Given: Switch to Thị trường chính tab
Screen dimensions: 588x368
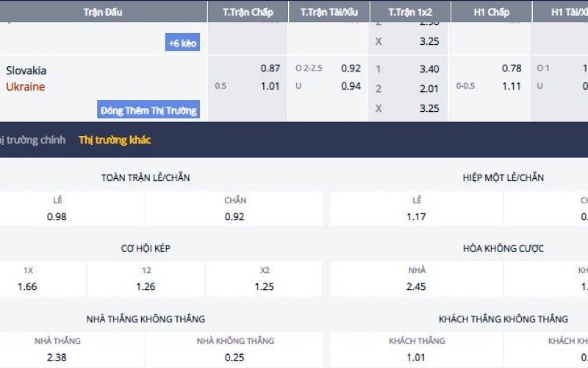Looking at the screenshot, I should (33, 140).
